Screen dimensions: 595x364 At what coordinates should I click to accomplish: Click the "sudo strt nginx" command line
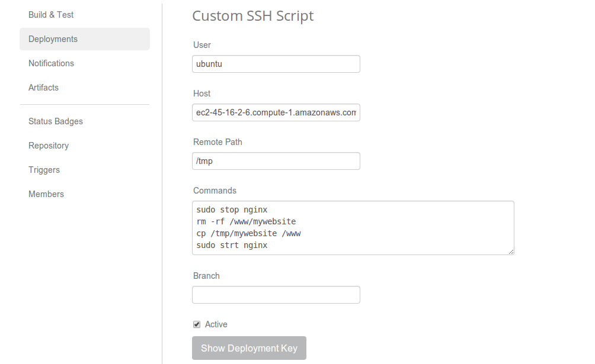[232, 245]
